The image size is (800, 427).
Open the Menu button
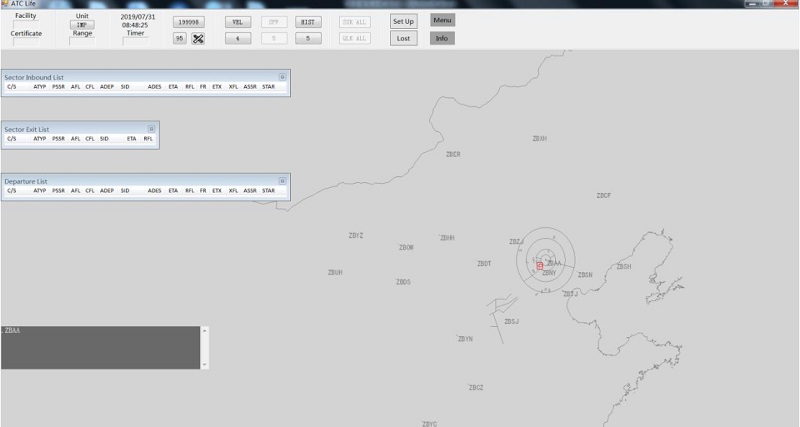click(442, 20)
